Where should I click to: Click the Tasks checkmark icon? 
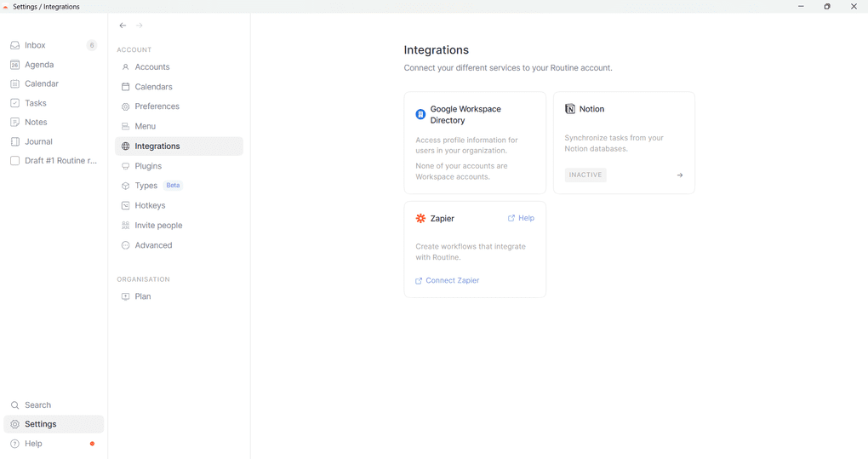click(x=15, y=103)
